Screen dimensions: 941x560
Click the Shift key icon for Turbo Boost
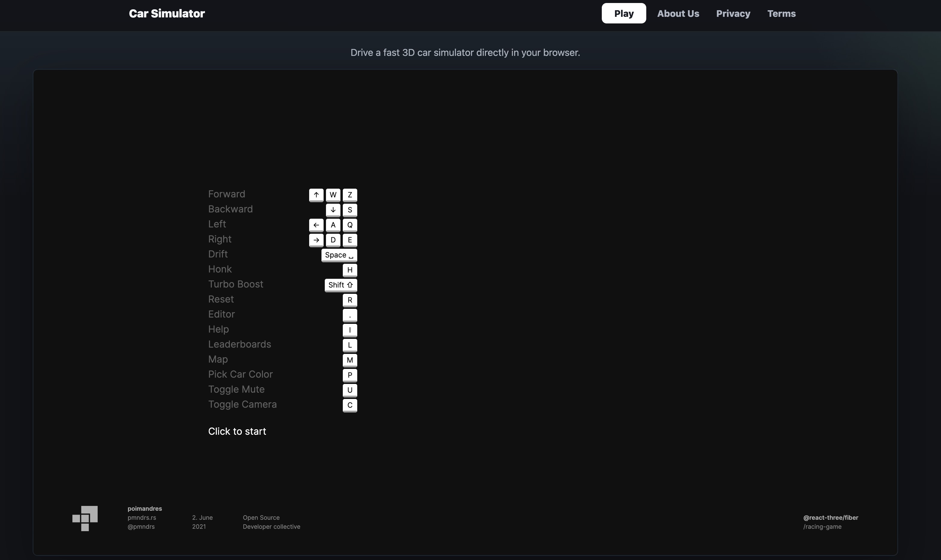click(x=341, y=285)
